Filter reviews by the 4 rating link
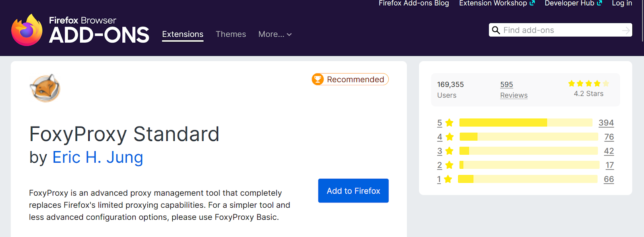 click(x=440, y=137)
